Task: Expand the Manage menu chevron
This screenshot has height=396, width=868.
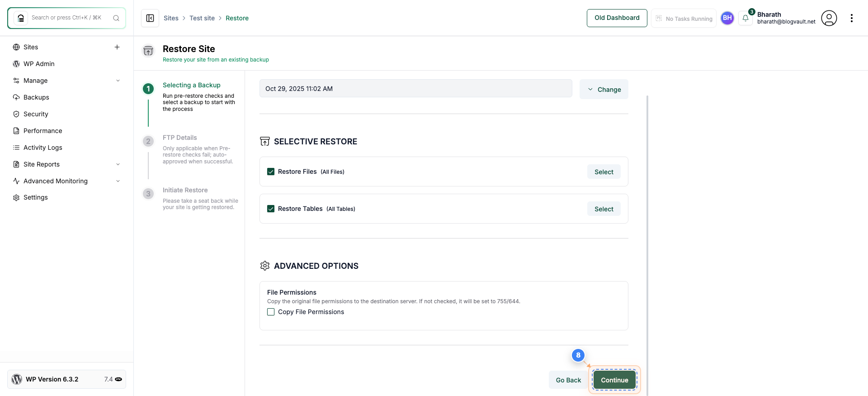Action: (118, 81)
